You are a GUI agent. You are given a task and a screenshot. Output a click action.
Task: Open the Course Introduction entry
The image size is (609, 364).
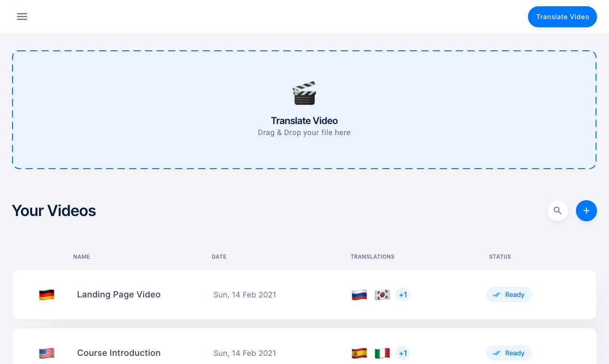point(118,353)
